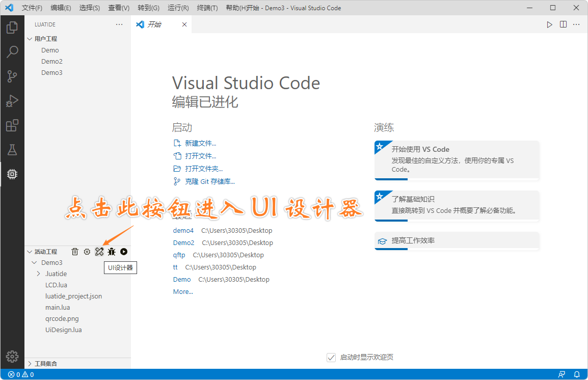Open the Testing flask icon

point(12,150)
